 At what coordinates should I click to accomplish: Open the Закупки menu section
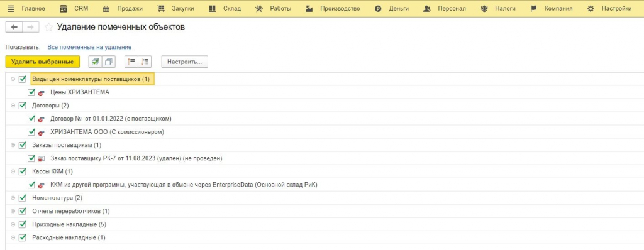[183, 9]
